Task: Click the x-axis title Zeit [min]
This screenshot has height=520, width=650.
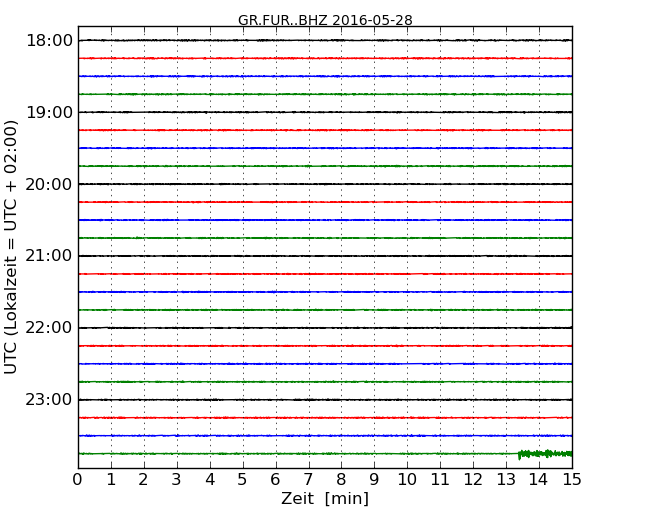Action: [x=325, y=498]
